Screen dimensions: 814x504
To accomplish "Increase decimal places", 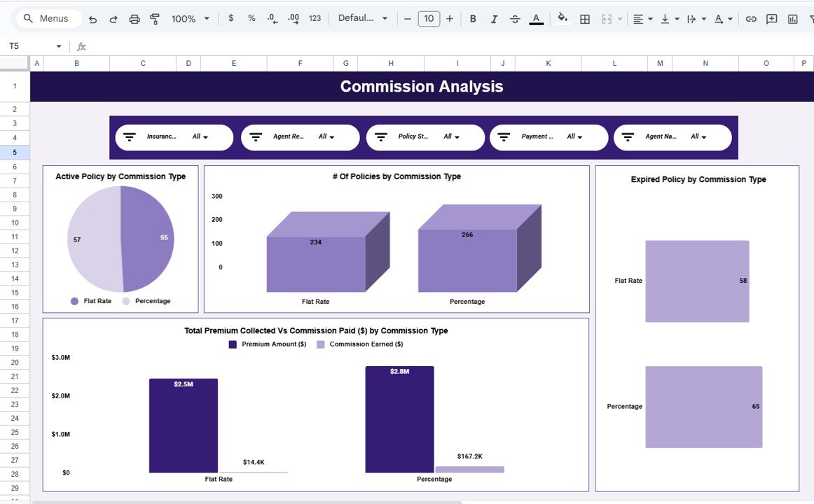I will tap(293, 18).
